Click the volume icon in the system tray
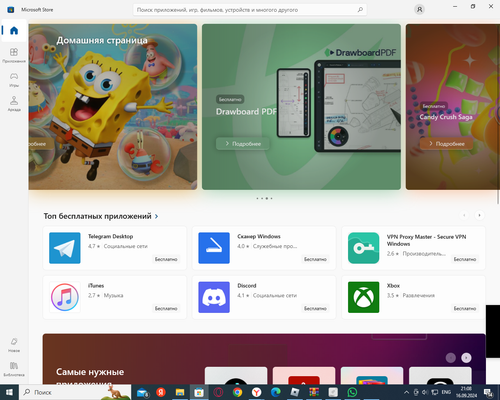 click(x=425, y=392)
